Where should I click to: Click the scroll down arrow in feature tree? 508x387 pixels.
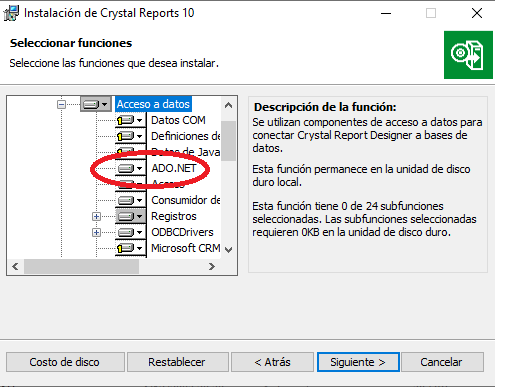coord(228,250)
